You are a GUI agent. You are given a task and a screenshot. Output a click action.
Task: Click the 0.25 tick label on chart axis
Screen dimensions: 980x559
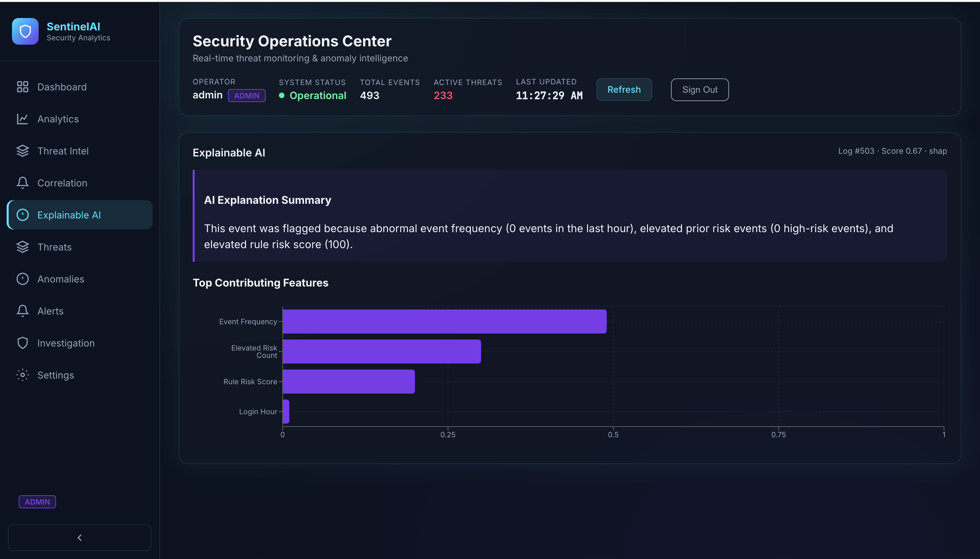[448, 435]
